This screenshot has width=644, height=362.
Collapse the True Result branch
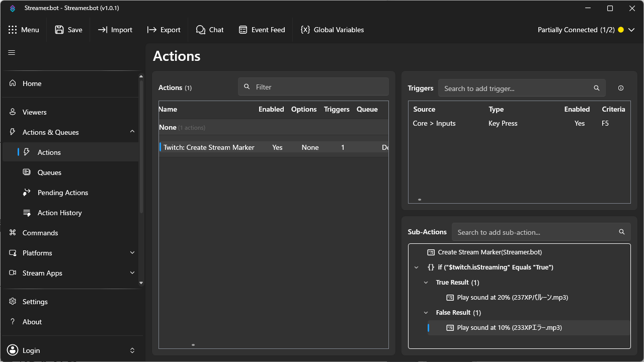tap(426, 283)
